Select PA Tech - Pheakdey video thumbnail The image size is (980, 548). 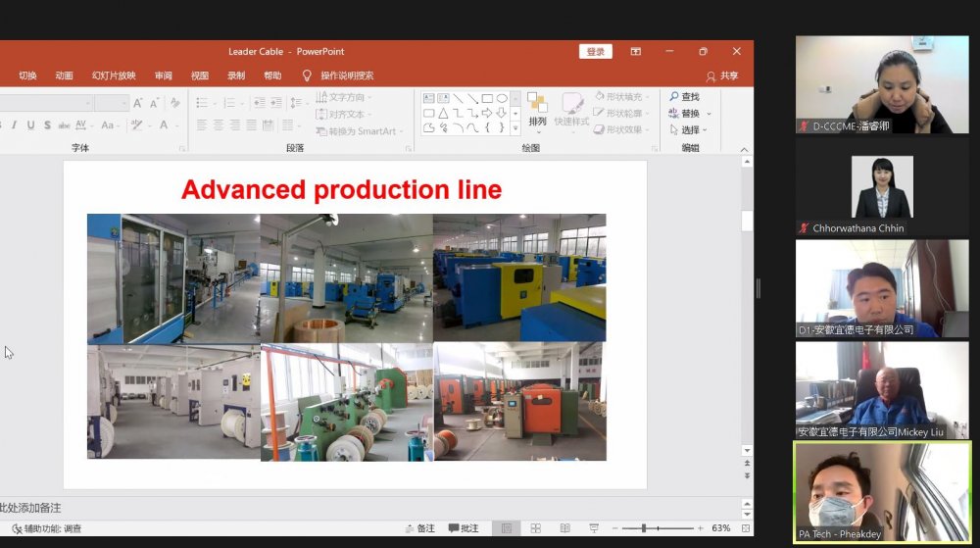882,492
